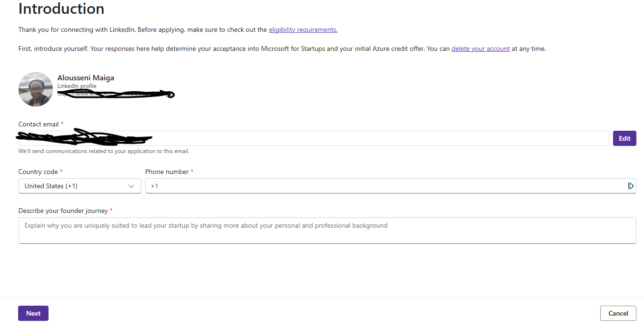Click the "Describe your founder journey" label
The height and width of the screenshot is (328, 644).
click(63, 211)
